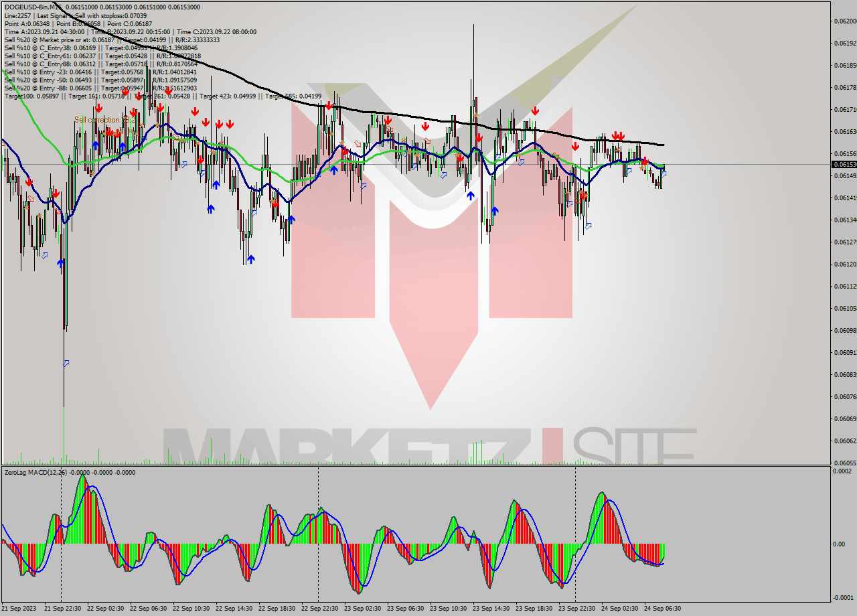
Task: Click the '23 Sep 02:30' time axis label
Action: [x=362, y=608]
